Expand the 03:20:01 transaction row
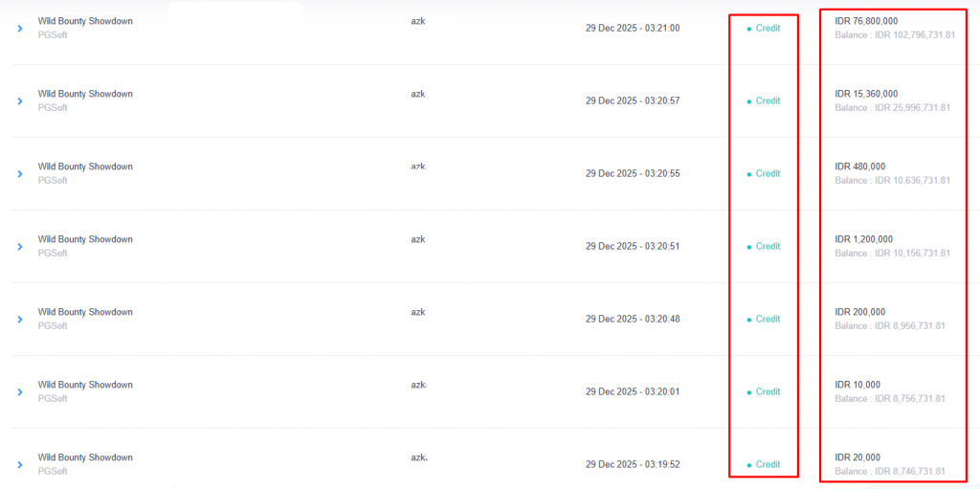The height and width of the screenshot is (489, 980). click(x=20, y=392)
